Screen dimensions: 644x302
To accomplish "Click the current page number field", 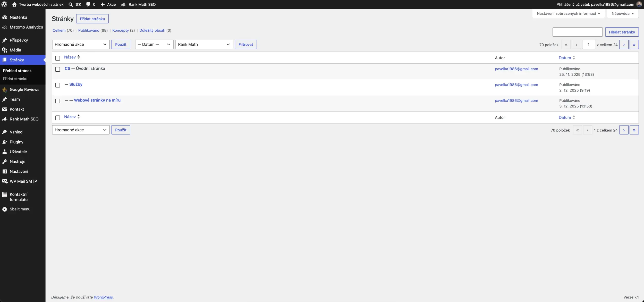I will pos(588,44).
